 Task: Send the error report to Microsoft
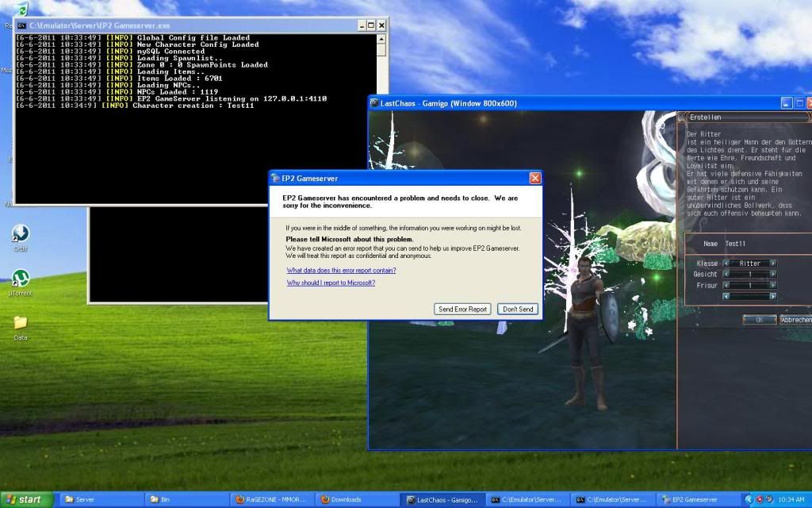[x=462, y=309]
